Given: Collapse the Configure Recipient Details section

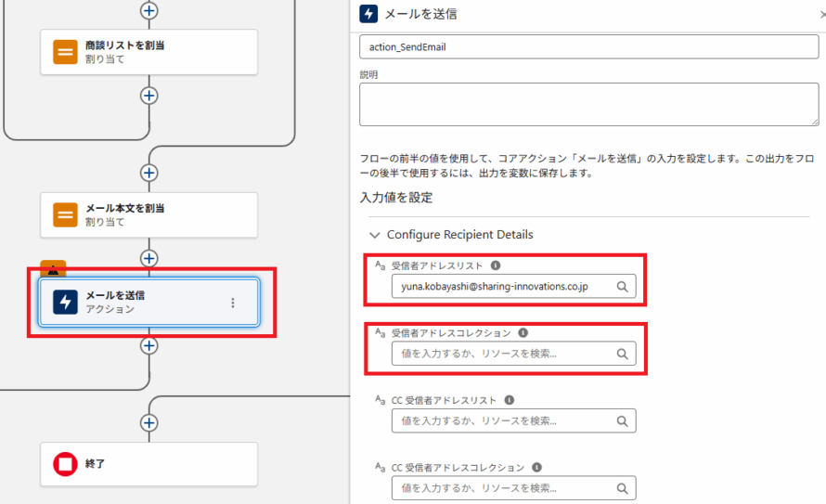Looking at the screenshot, I should [375, 235].
